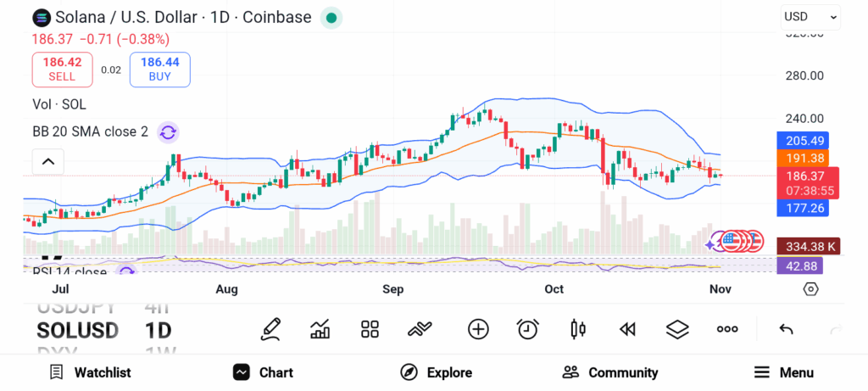Open the USD currency dropdown

(x=810, y=16)
